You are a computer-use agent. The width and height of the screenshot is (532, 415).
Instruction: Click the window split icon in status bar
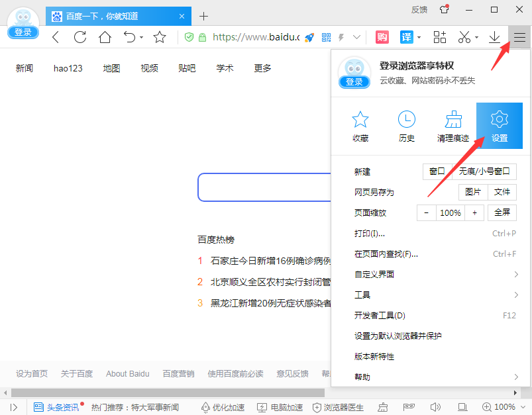point(462,407)
